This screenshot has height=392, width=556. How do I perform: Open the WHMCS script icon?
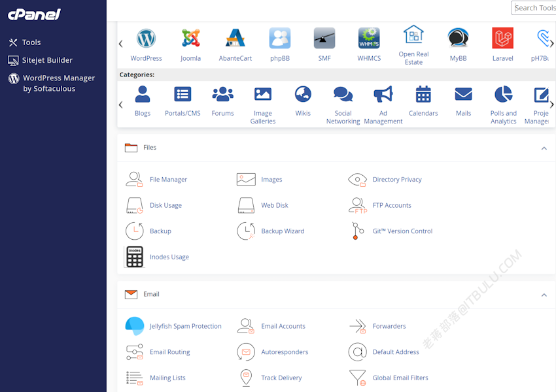coord(369,39)
